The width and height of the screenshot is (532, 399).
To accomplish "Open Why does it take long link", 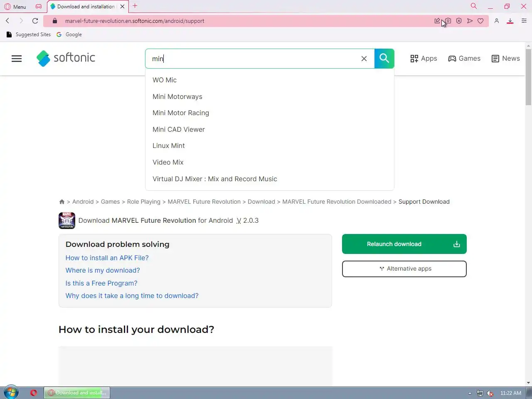I will click(x=132, y=296).
